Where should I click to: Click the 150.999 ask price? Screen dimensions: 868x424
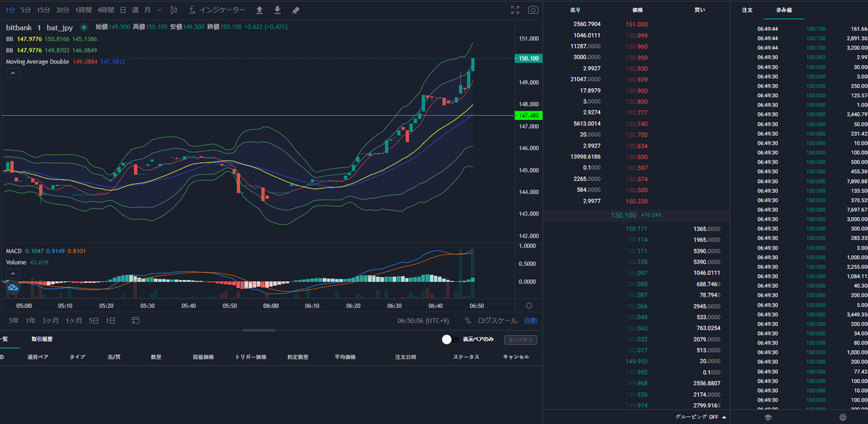pyautogui.click(x=637, y=35)
